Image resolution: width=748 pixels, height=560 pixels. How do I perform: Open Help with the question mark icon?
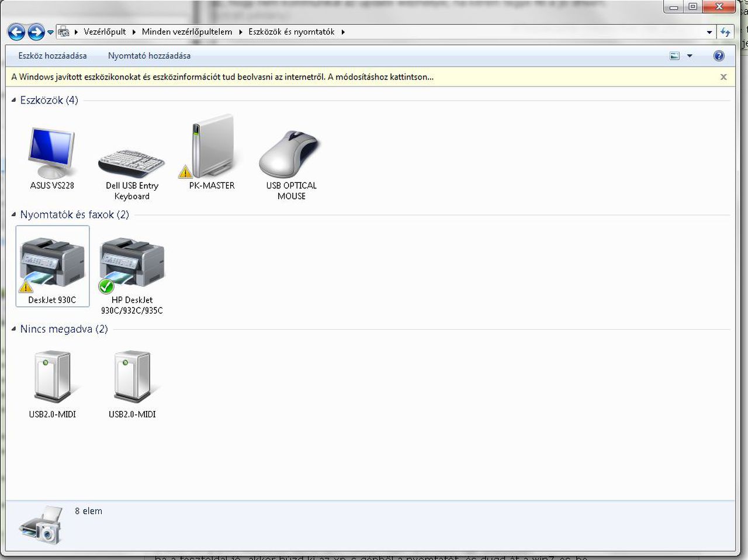tap(719, 56)
